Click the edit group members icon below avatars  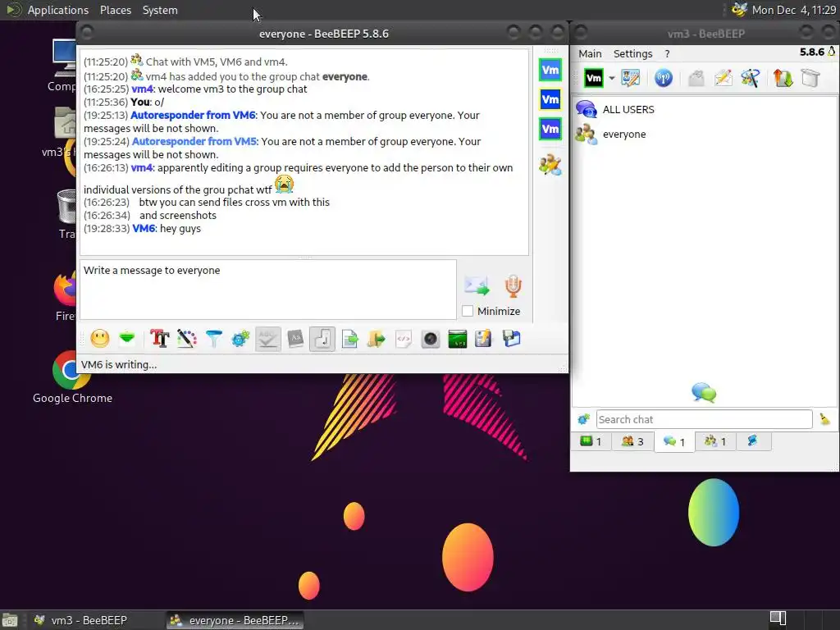pos(550,165)
